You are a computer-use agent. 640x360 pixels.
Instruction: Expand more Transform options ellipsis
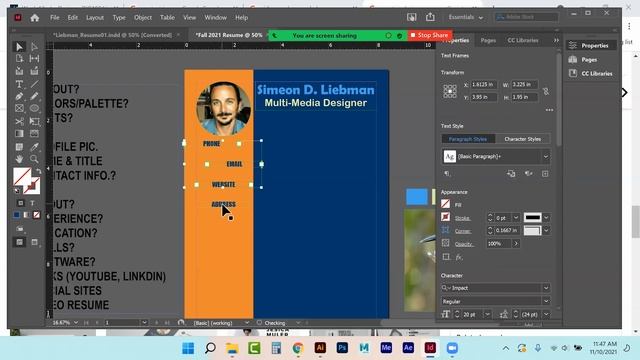coord(549,110)
